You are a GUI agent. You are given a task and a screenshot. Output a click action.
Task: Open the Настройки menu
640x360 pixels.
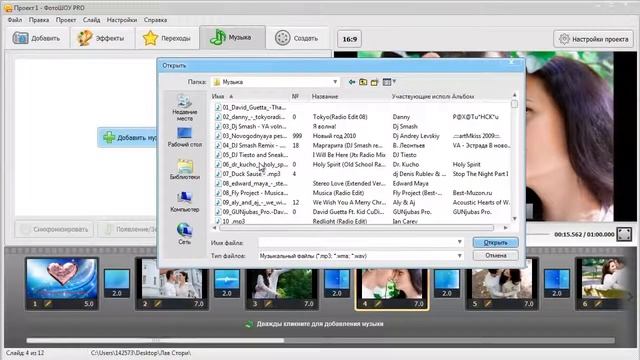(122, 20)
